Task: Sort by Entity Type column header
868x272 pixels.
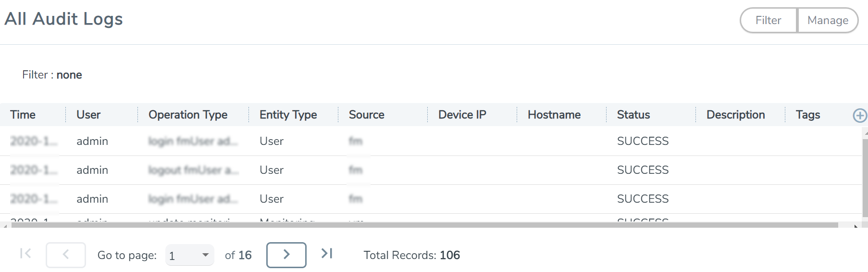Action: click(x=288, y=115)
